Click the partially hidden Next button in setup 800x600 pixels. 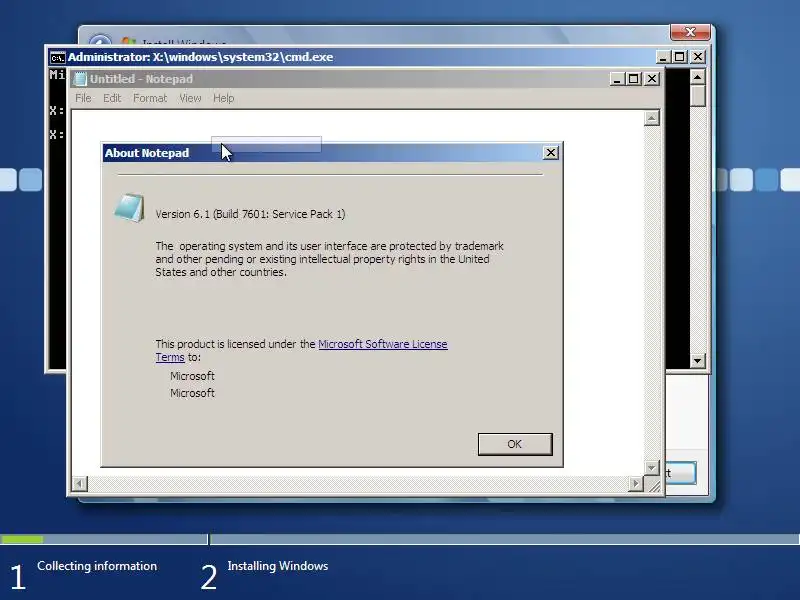pyautogui.click(x=681, y=473)
